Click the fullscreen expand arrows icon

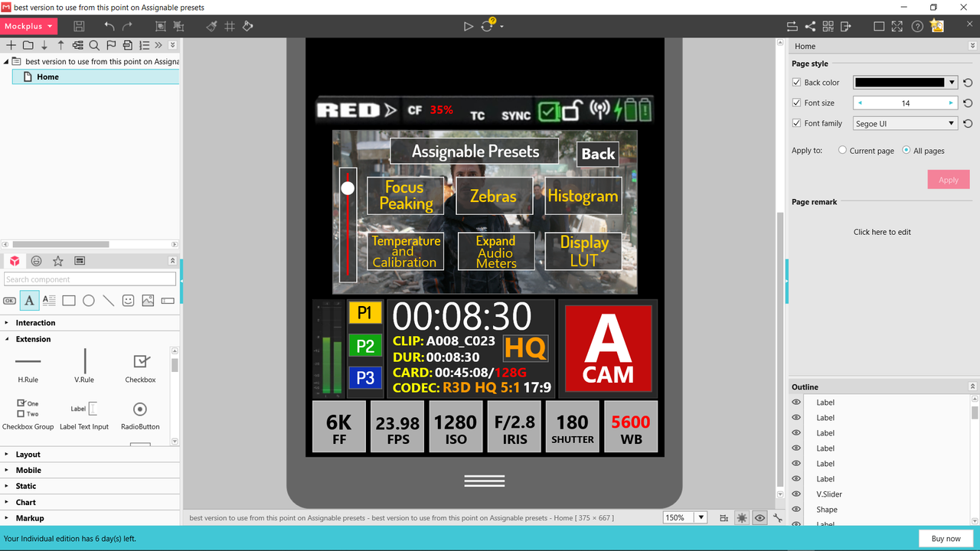tap(897, 26)
